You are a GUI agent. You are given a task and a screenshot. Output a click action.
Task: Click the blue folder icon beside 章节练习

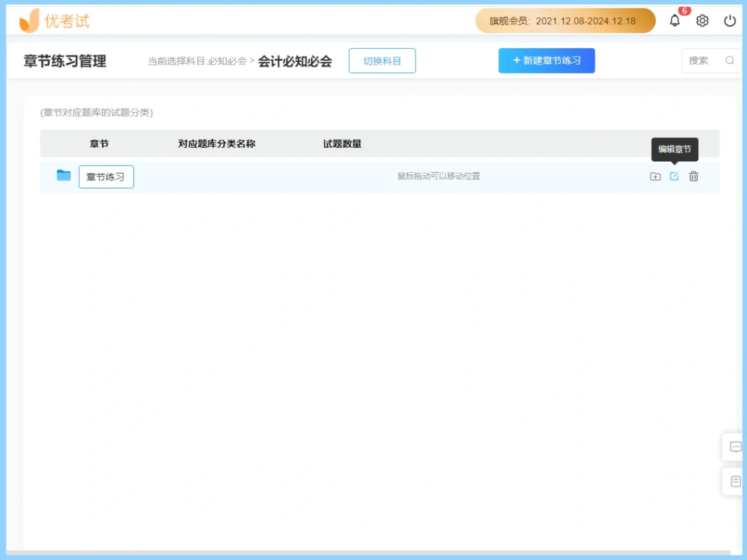[63, 175]
